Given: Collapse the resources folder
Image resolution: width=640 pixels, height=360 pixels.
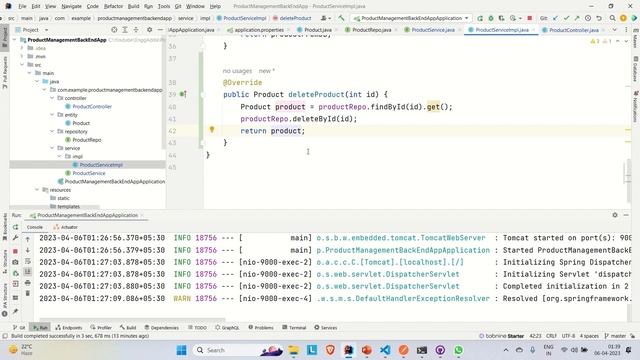Looking at the screenshot, I should (37, 190).
